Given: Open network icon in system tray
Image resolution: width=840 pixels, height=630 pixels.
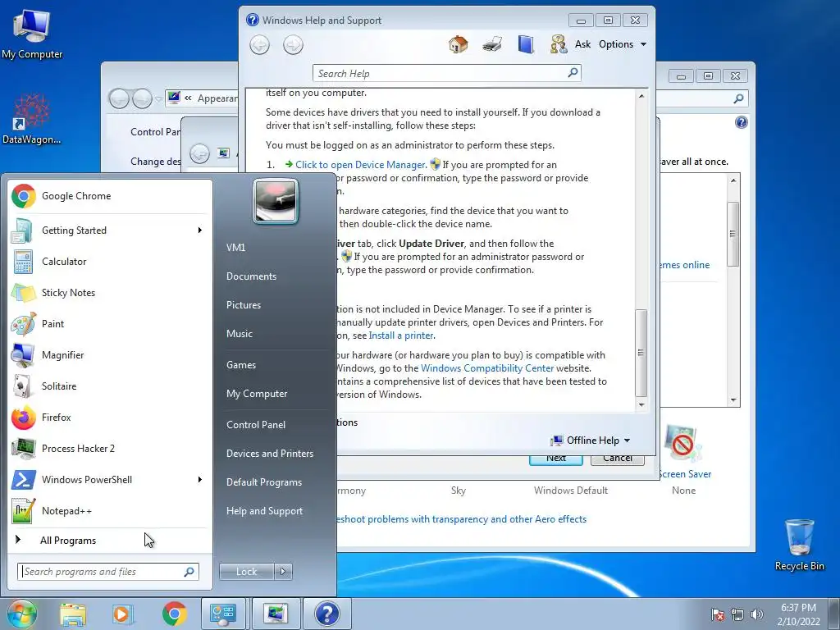Looking at the screenshot, I should (x=737, y=614).
